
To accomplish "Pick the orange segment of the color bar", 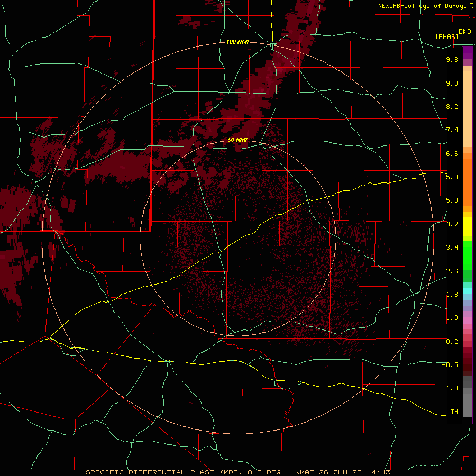I will click(467, 182).
